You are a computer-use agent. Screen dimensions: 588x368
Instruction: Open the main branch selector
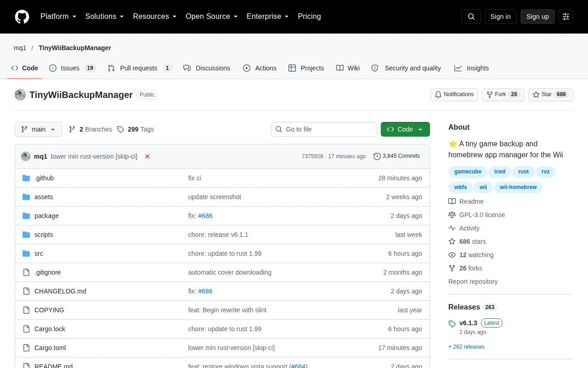(x=39, y=129)
